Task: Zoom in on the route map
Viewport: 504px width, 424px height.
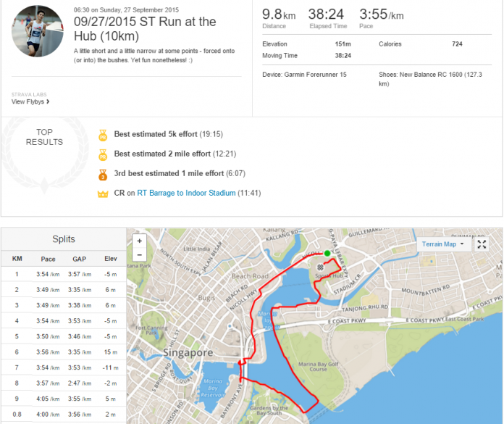Action: point(139,241)
